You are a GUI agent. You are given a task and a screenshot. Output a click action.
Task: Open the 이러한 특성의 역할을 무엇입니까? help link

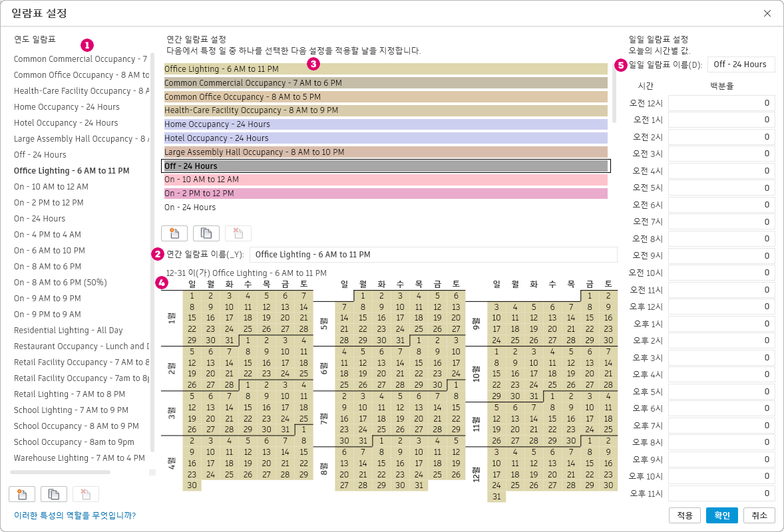(75, 515)
